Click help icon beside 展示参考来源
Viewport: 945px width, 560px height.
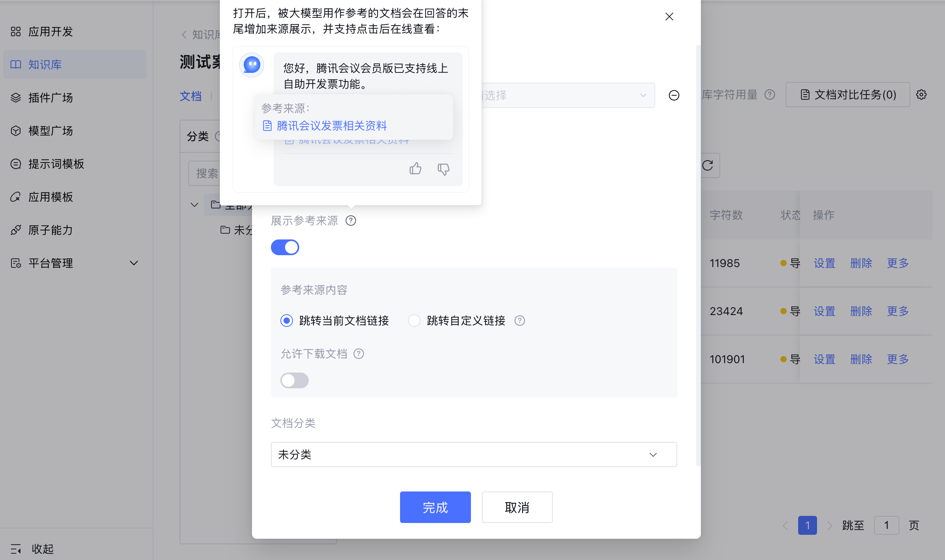coord(350,221)
